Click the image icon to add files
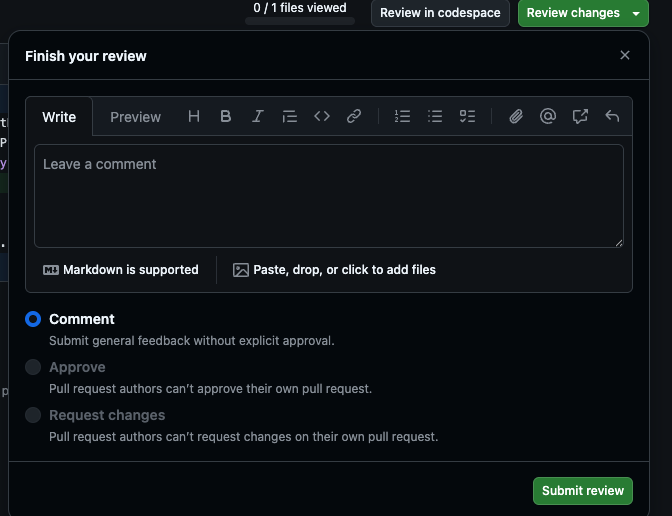Viewport: 672px width, 516px height. click(240, 270)
